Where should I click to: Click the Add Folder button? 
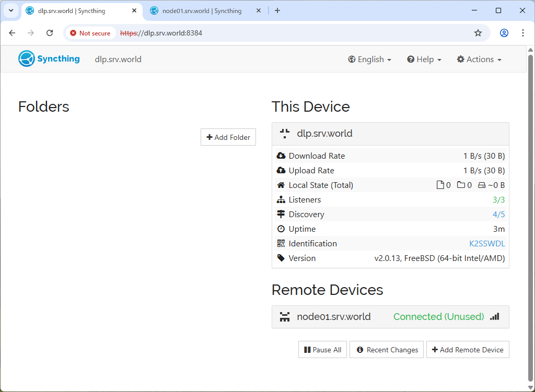click(228, 137)
